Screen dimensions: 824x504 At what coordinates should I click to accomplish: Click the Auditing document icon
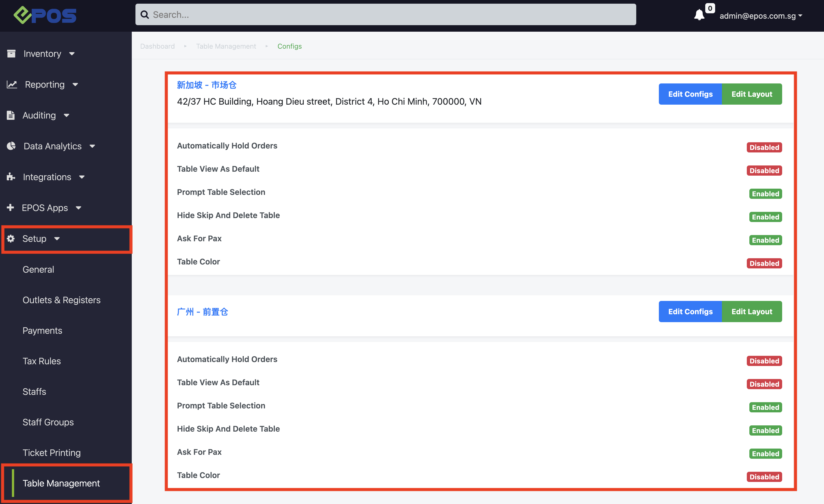11,115
